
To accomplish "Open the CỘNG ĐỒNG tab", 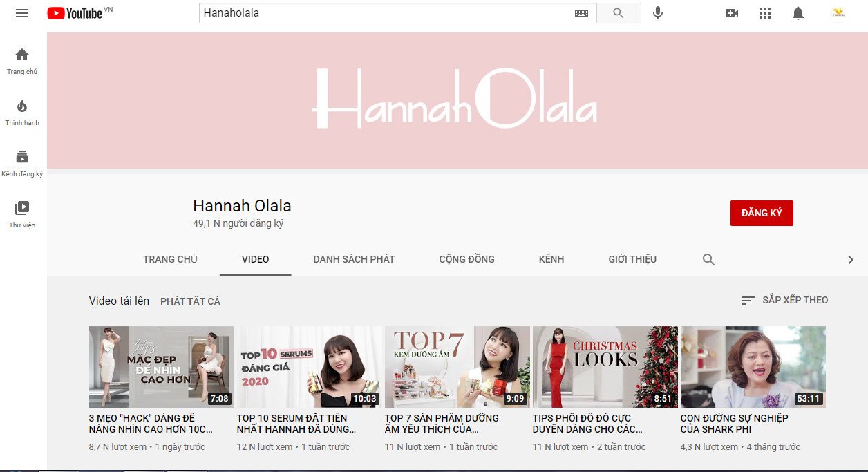I will [x=467, y=259].
